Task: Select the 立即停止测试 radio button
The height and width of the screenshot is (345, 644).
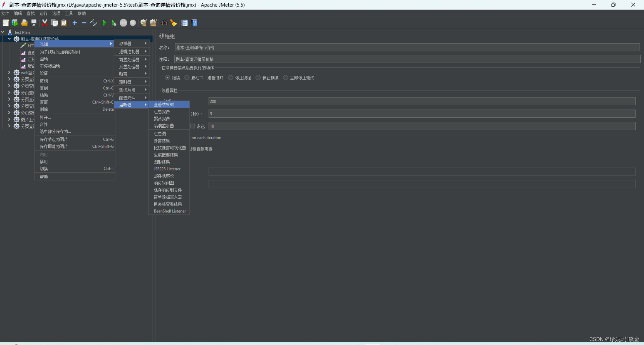Action: [285, 78]
